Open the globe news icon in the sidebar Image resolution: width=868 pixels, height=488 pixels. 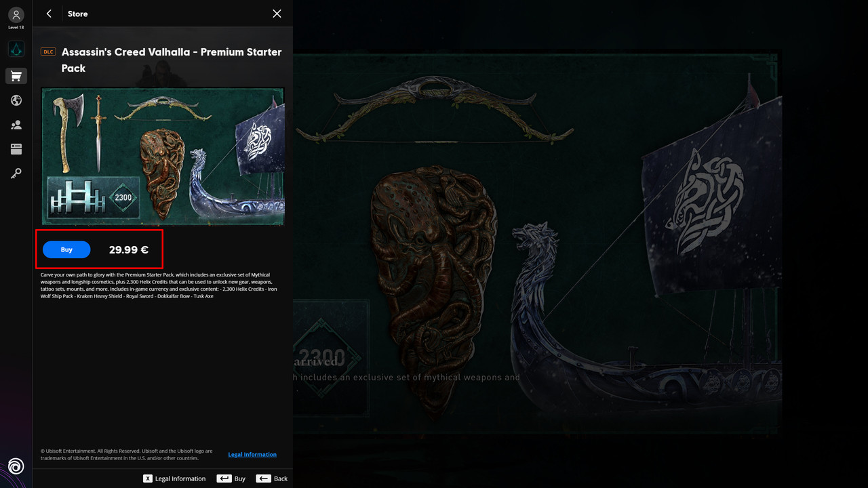tap(16, 100)
